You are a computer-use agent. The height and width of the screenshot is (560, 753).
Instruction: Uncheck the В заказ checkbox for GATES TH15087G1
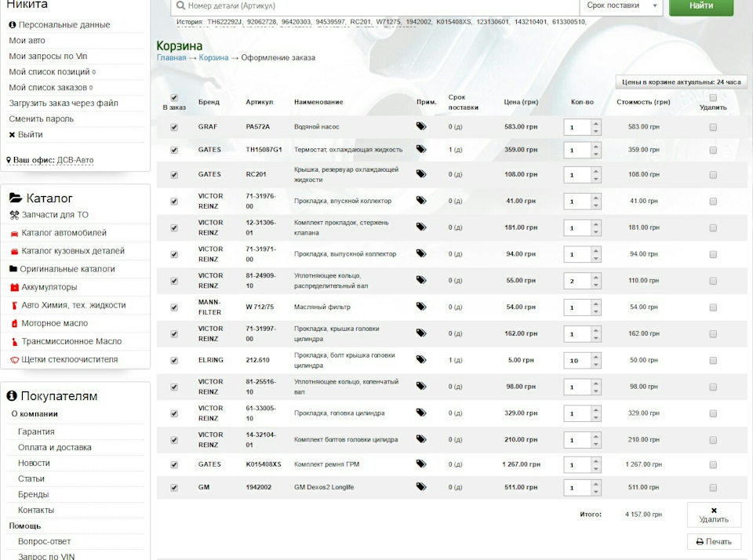[174, 151]
